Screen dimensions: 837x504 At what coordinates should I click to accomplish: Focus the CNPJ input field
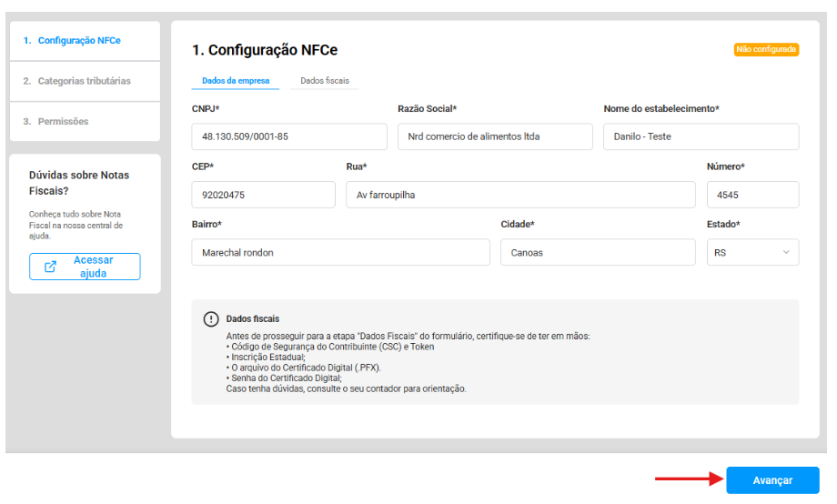click(x=288, y=136)
